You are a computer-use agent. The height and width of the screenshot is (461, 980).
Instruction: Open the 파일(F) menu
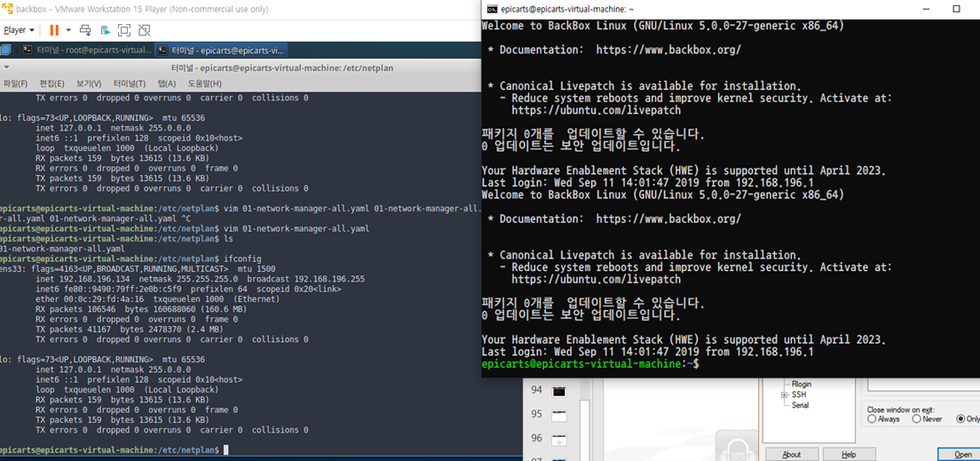(x=15, y=83)
